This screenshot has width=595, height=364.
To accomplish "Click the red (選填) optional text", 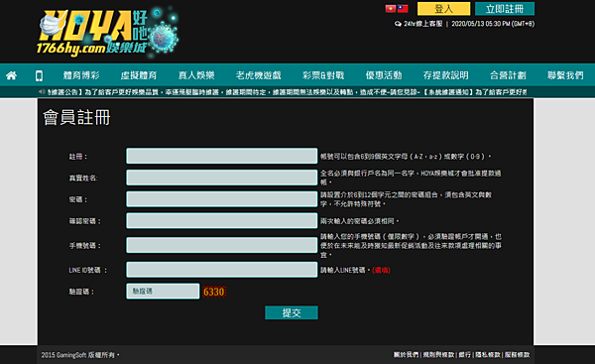I will coord(381,270).
